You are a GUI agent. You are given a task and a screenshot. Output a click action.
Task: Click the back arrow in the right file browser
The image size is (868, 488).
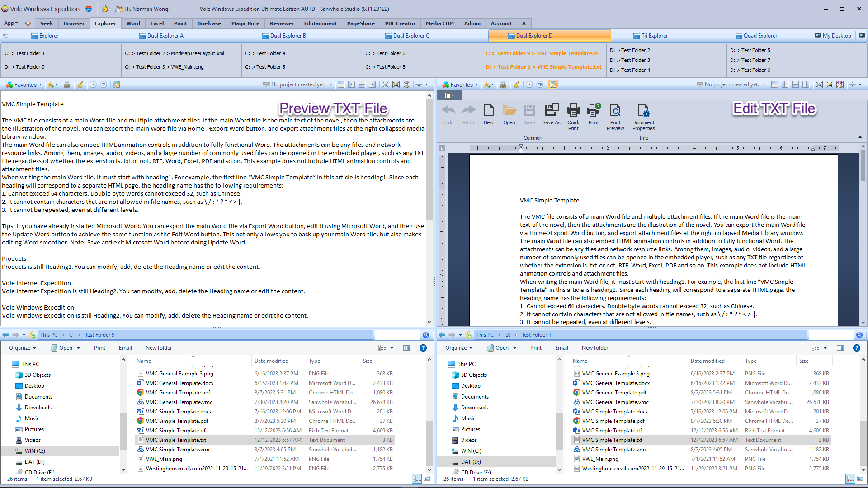point(442,335)
